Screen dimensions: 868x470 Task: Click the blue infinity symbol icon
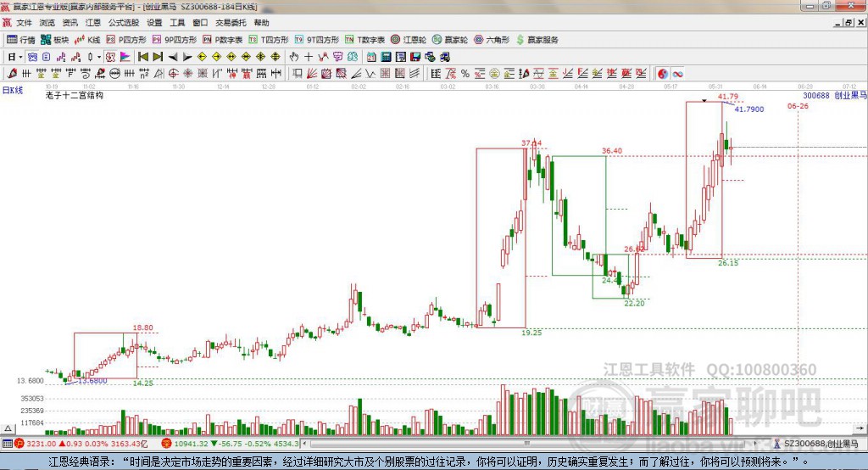(677, 73)
